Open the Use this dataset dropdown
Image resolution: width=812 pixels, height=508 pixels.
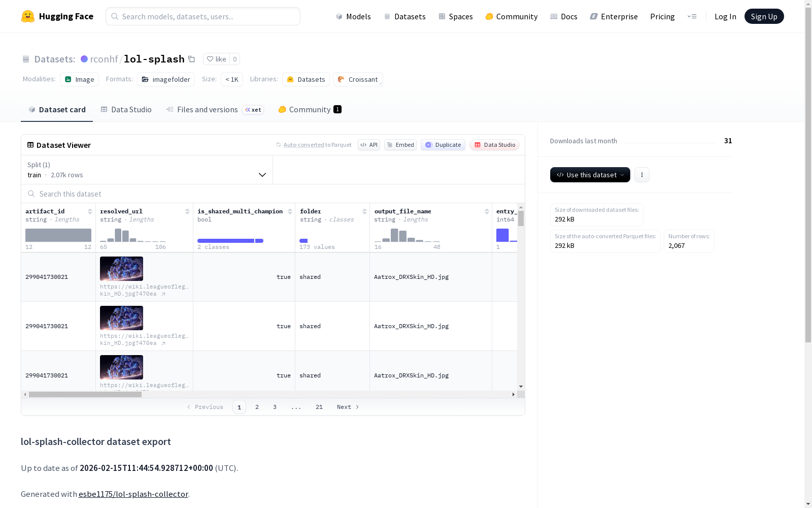(590, 175)
